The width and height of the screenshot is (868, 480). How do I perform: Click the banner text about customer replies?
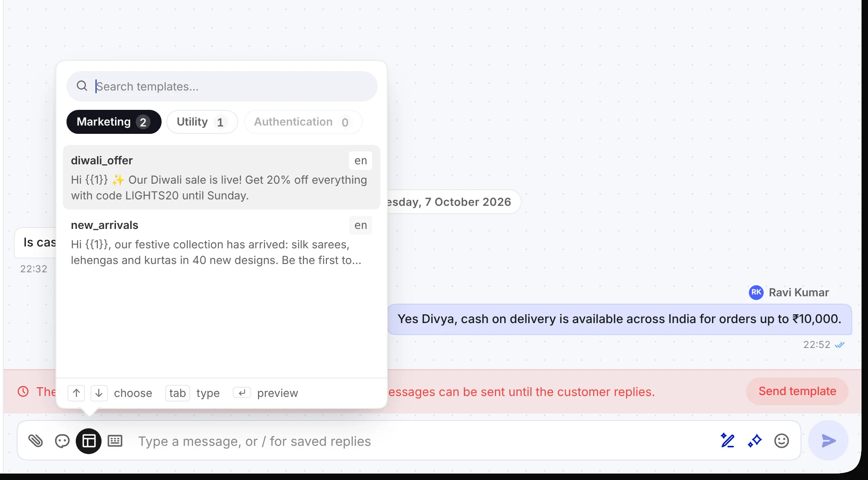[x=522, y=391]
